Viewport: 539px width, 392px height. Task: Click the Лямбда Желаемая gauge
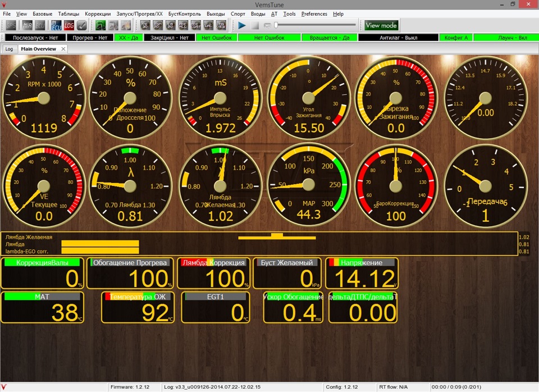(220, 186)
